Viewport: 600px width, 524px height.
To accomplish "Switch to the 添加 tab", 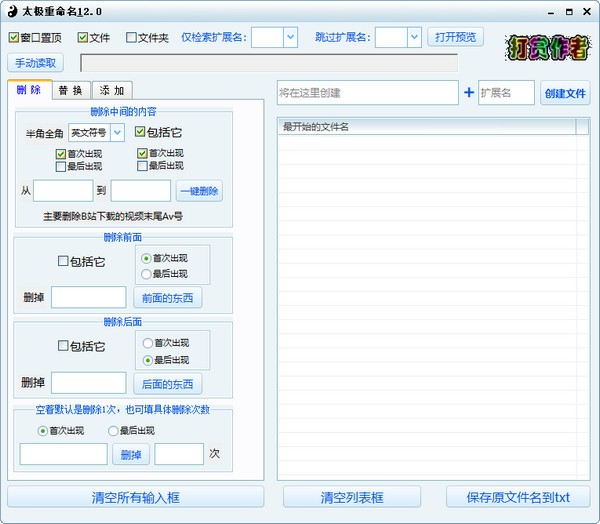I will pyautogui.click(x=112, y=90).
